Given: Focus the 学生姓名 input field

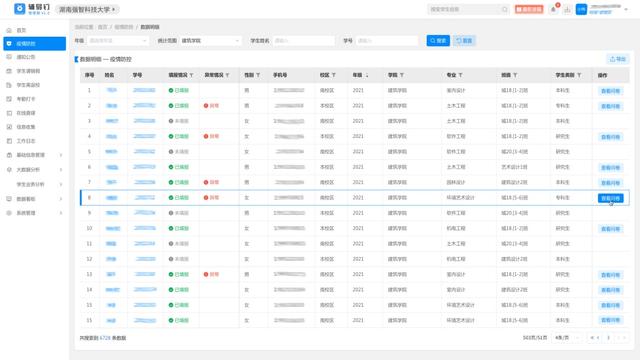Looking at the screenshot, I should point(304,41).
